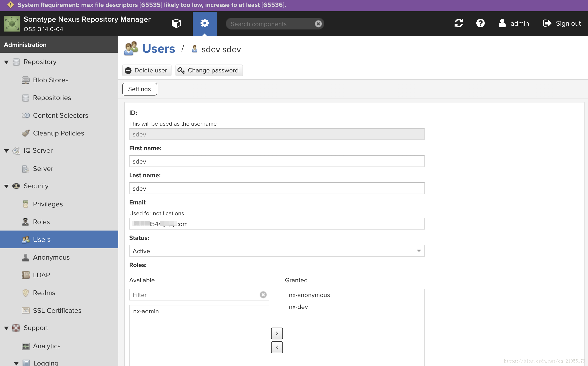Clear the Search components field
The image size is (588, 366).
[x=318, y=24]
